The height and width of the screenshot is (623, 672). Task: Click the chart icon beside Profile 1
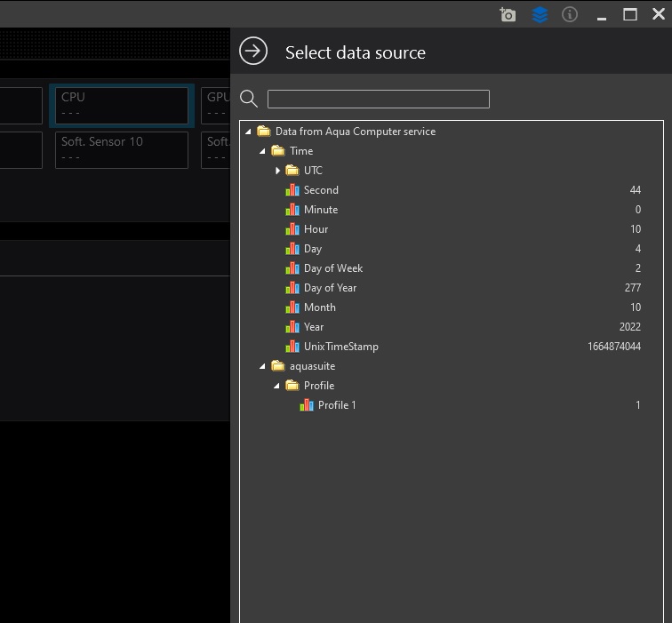pyautogui.click(x=307, y=405)
